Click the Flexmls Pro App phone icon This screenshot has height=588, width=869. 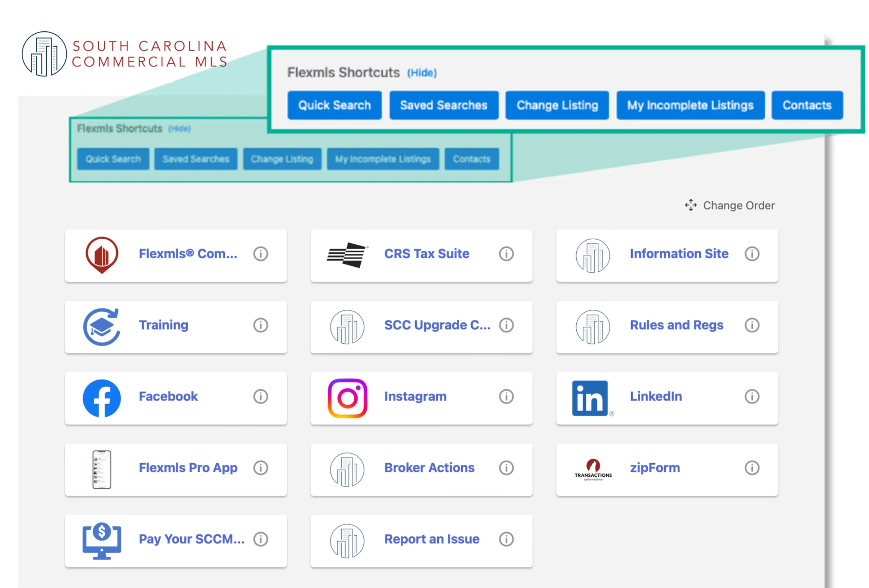coord(102,470)
